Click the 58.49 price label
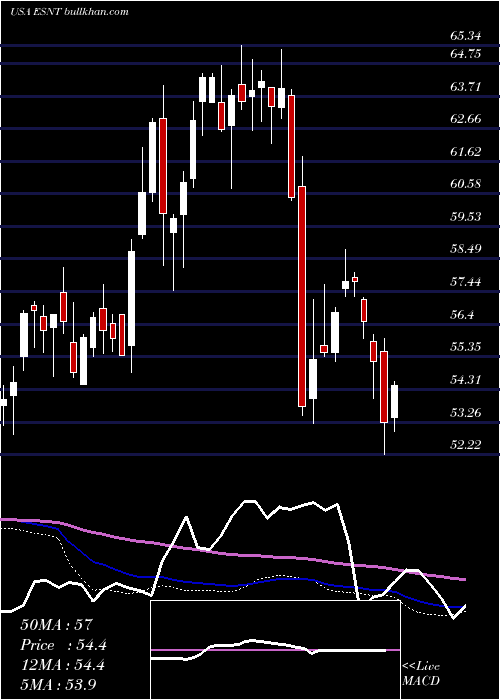The height and width of the screenshot is (700, 500). coord(466,249)
